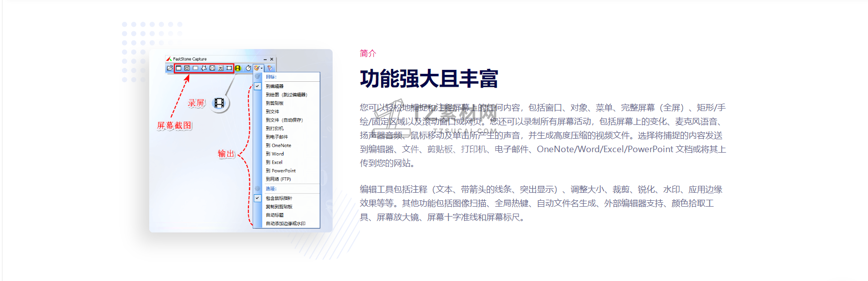
Task: Minimize the FastStone Capture panel
Action: point(265,59)
